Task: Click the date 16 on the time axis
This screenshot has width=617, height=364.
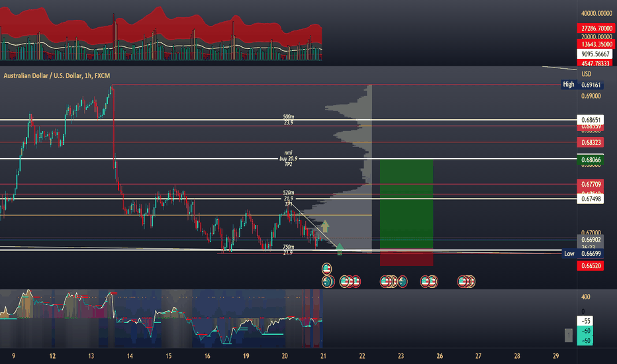Action: click(x=207, y=356)
